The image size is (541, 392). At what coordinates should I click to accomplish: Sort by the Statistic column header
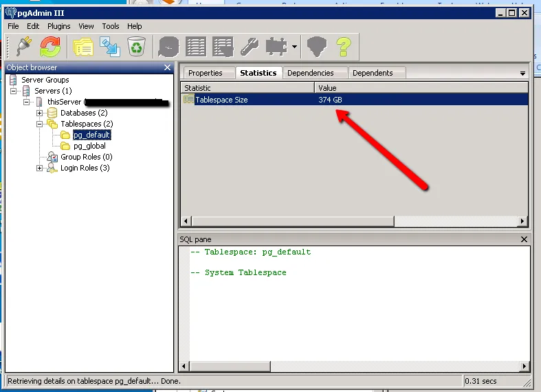pos(247,88)
